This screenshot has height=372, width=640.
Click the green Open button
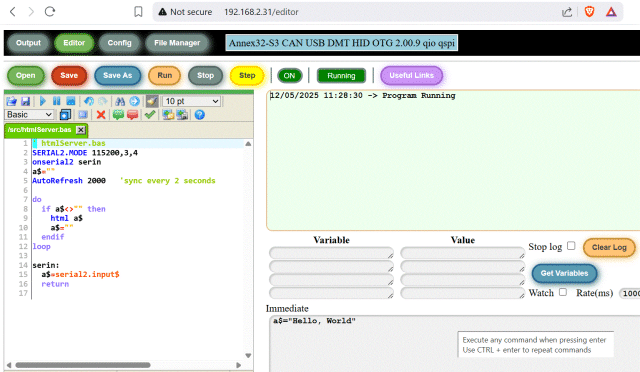pyautogui.click(x=25, y=76)
